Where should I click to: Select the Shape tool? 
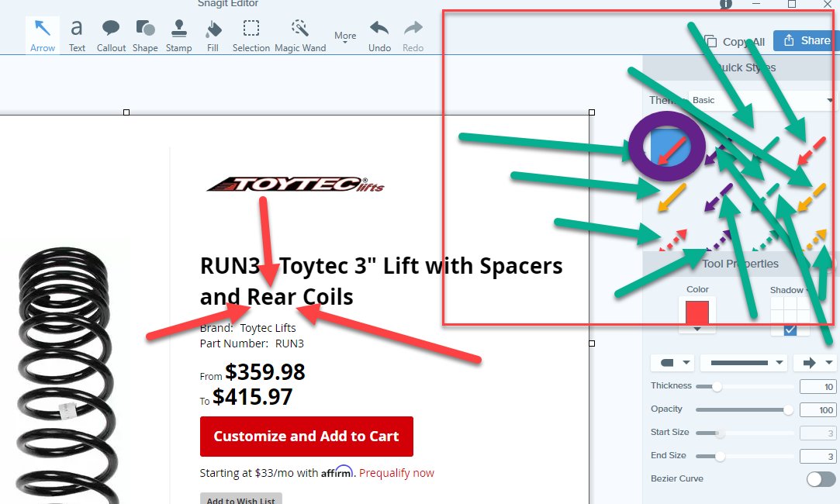[145, 36]
